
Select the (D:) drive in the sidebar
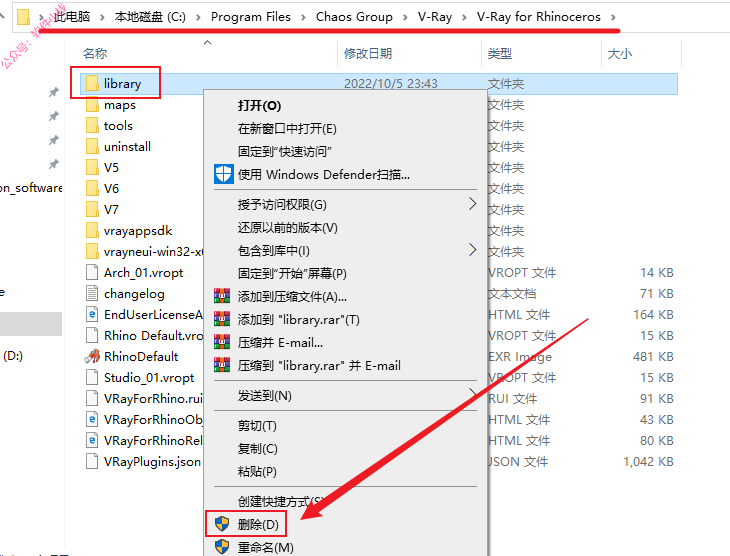point(14,356)
